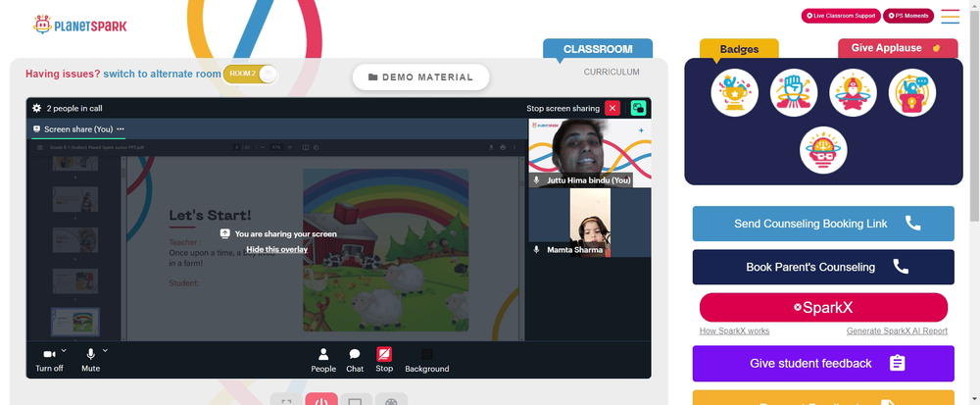This screenshot has width=980, height=405.
Task: Select the Badges tab
Action: (739, 49)
